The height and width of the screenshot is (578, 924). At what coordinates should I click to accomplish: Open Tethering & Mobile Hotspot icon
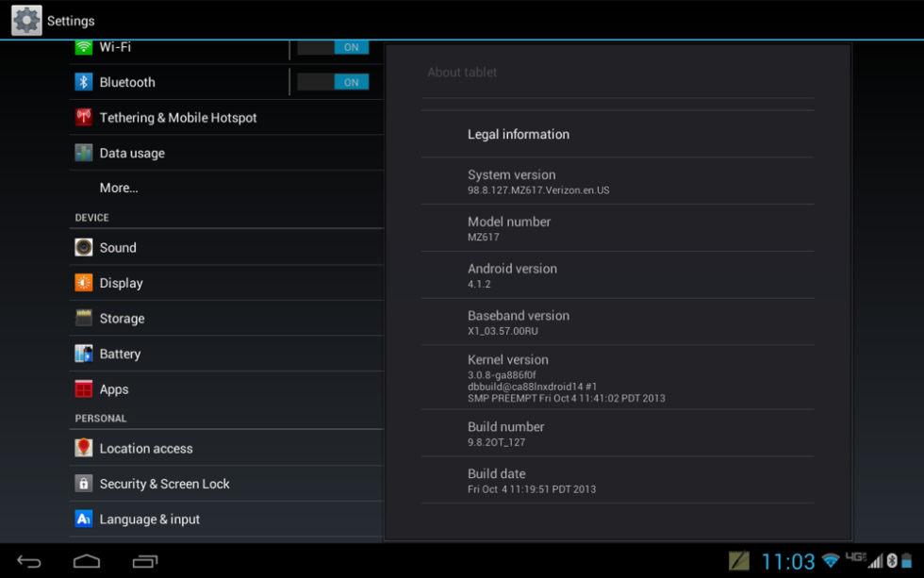(84, 118)
